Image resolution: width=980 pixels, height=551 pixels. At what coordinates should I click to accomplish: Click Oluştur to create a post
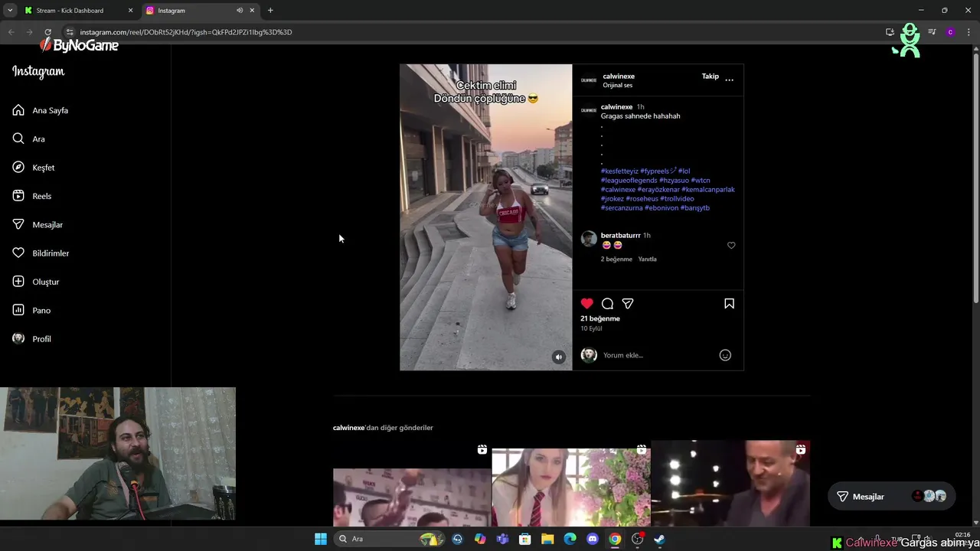36,282
